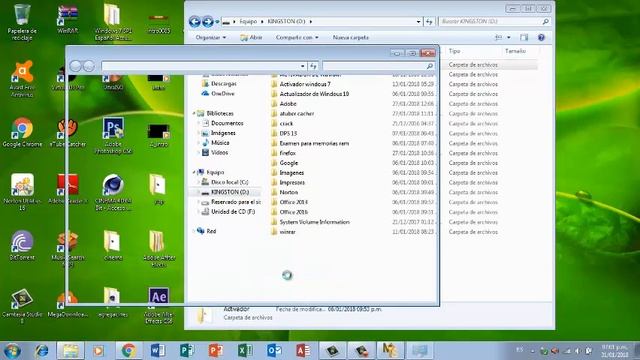Collapse the Bibliotecas tree node
The image size is (640, 360).
point(194,113)
